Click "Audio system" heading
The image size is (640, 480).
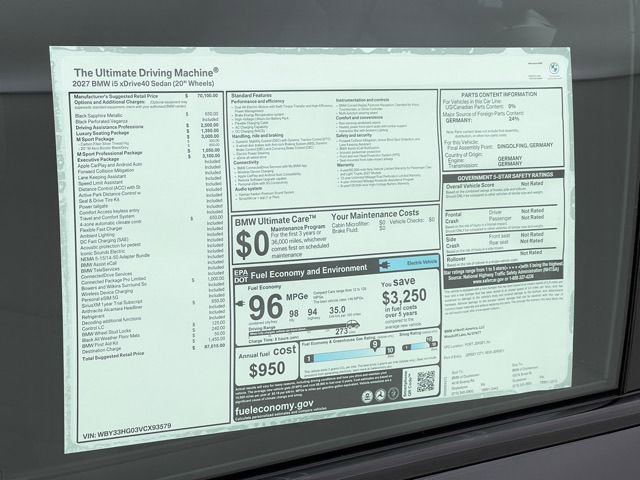pyautogui.click(x=249, y=189)
